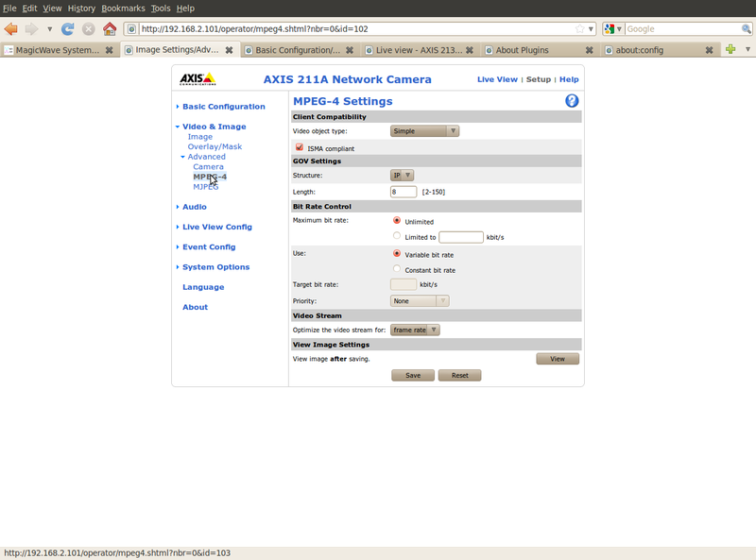Click the browser Forward arrow

point(31,29)
